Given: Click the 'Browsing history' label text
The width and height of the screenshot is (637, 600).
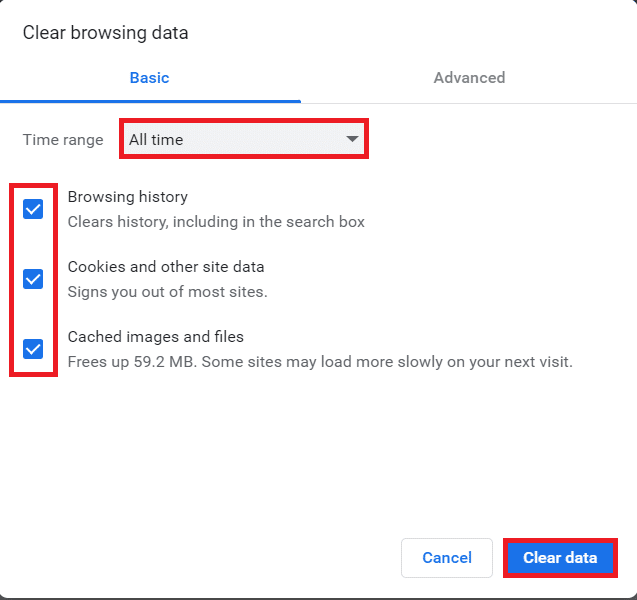Looking at the screenshot, I should coord(127,197).
